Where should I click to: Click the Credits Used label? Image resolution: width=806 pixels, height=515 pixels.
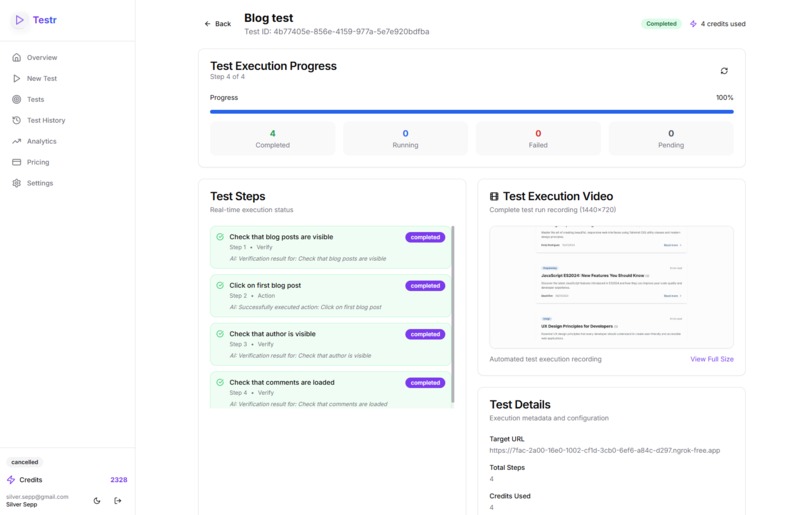[510, 496]
